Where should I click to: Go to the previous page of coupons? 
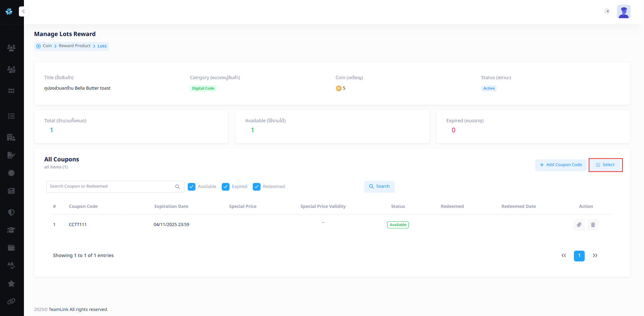[564, 256]
